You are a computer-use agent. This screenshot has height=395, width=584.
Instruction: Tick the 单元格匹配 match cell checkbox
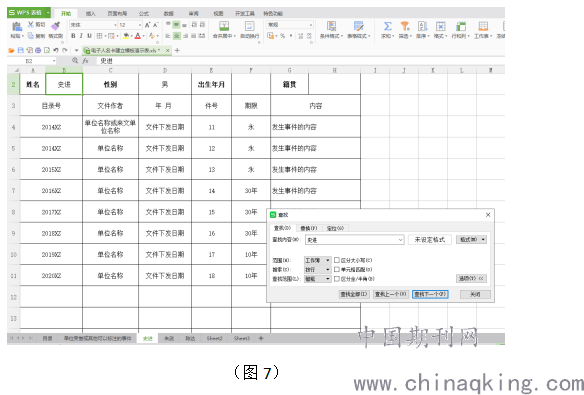click(337, 269)
